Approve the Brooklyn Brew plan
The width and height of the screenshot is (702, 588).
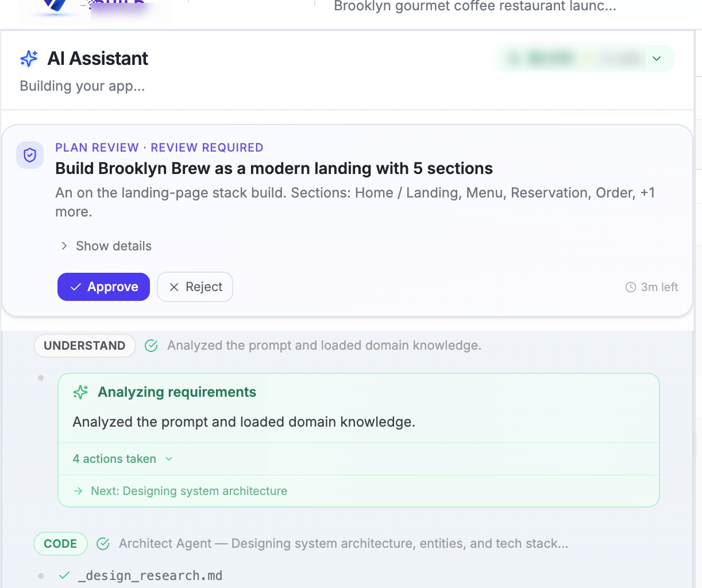click(x=103, y=287)
